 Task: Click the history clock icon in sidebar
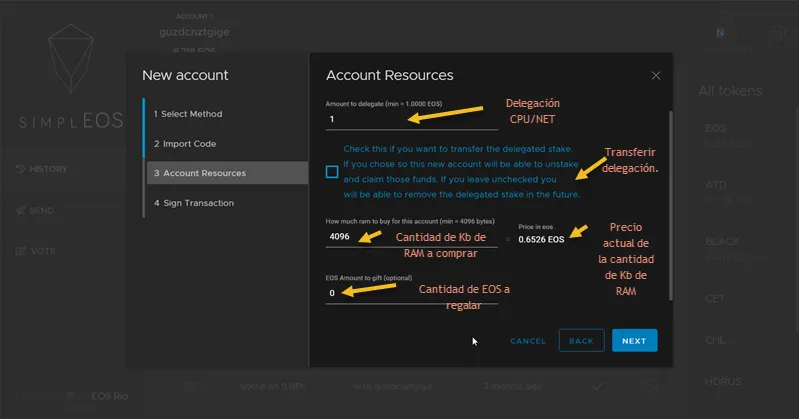(20, 169)
